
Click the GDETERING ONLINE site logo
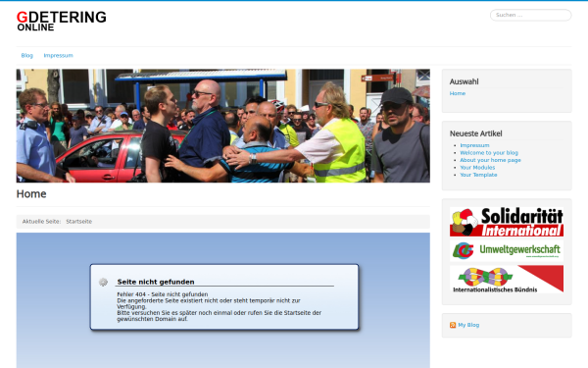[x=62, y=21]
